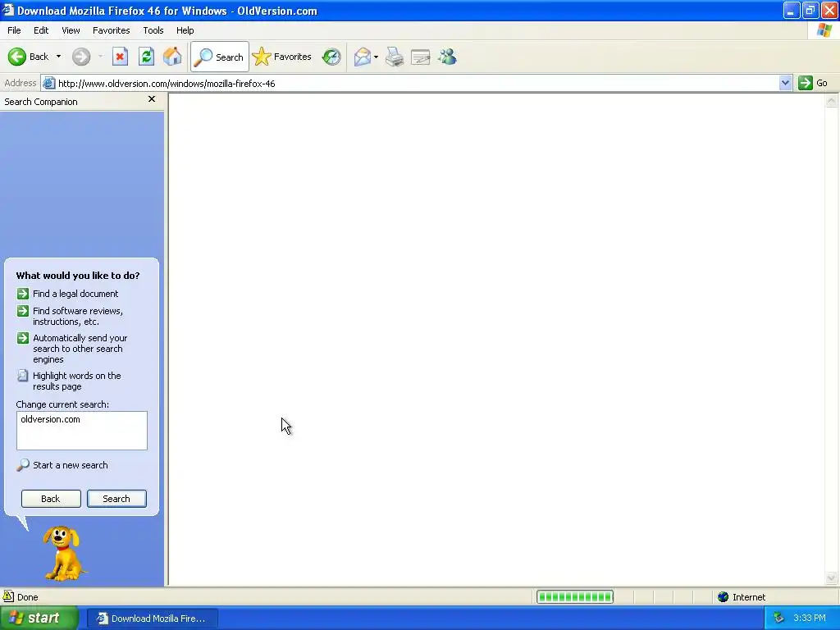The width and height of the screenshot is (840, 630).
Task: Open the Back history dropdown arrow
Action: pyautogui.click(x=58, y=57)
